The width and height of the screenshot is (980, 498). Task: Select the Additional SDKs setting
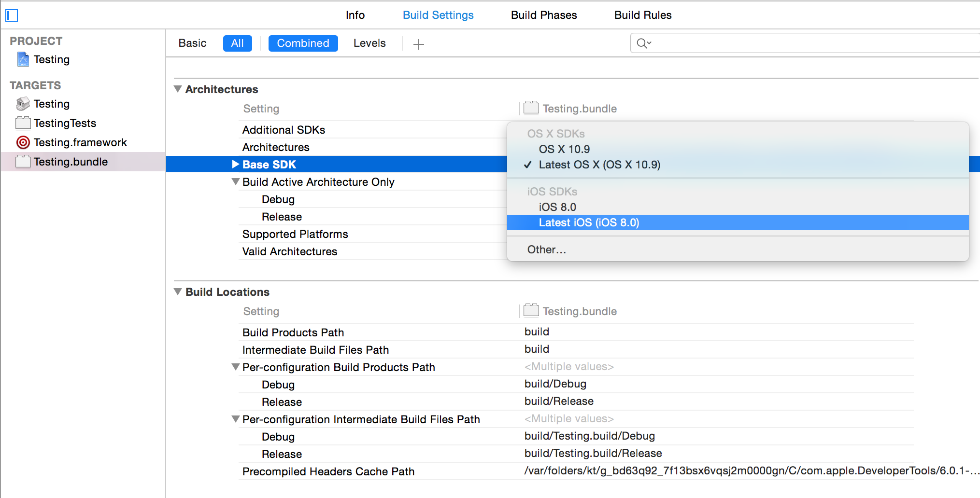(284, 130)
